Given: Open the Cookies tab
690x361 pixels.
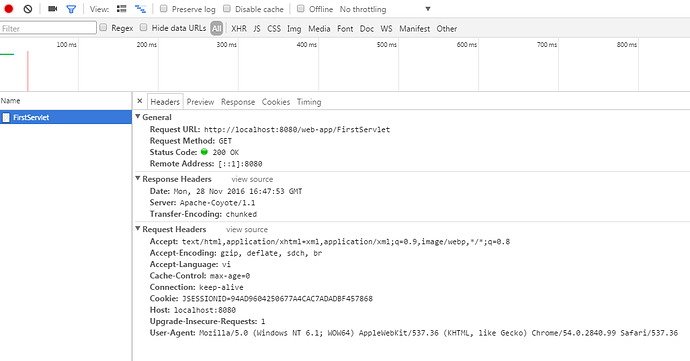Looking at the screenshot, I should pos(276,102).
